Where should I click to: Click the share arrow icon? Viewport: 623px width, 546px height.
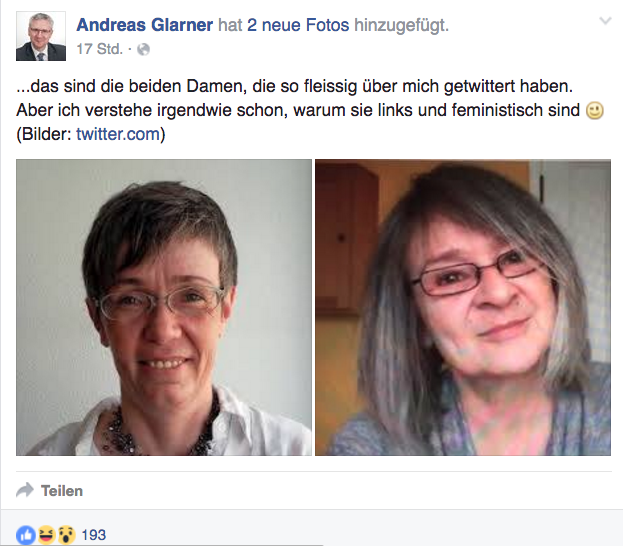[25, 490]
